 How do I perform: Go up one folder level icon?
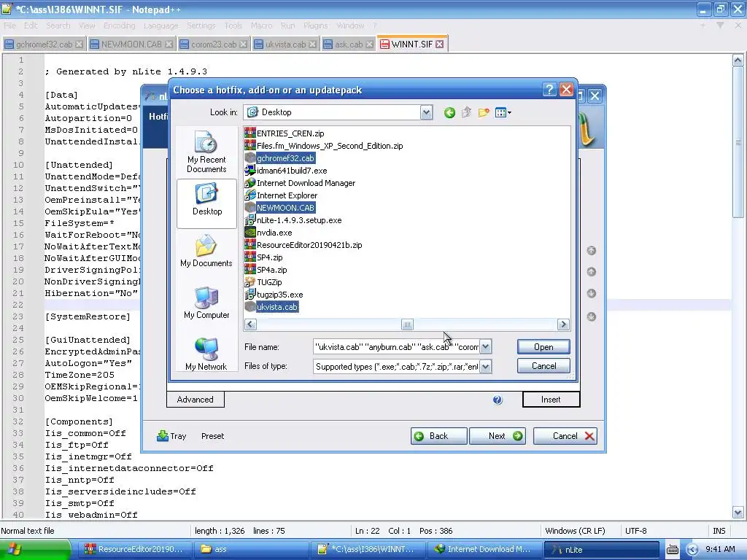(x=466, y=113)
